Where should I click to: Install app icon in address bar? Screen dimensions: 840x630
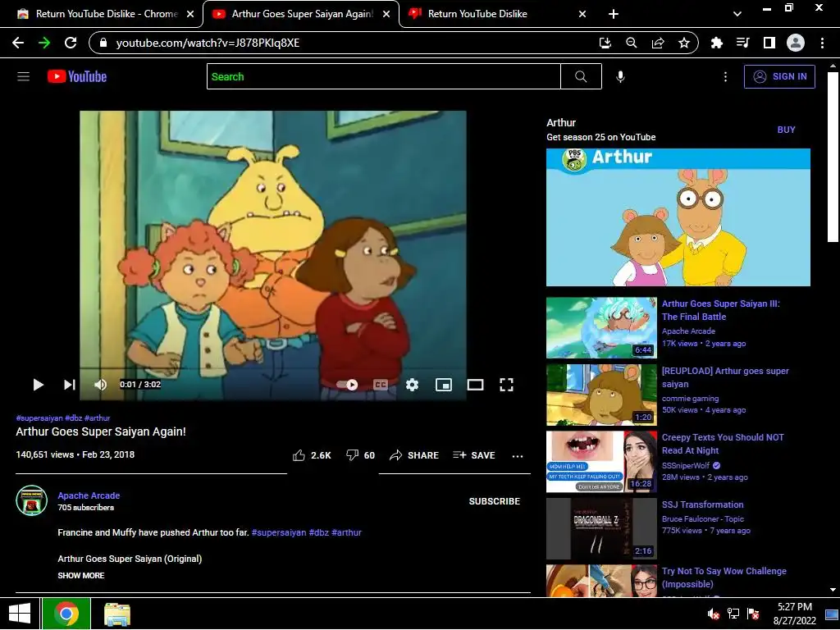pyautogui.click(x=605, y=43)
